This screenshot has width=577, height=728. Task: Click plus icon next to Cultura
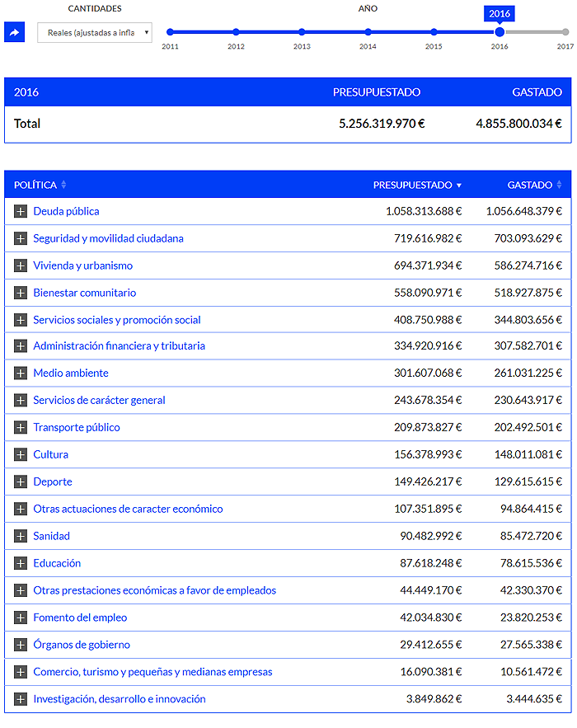tap(21, 455)
